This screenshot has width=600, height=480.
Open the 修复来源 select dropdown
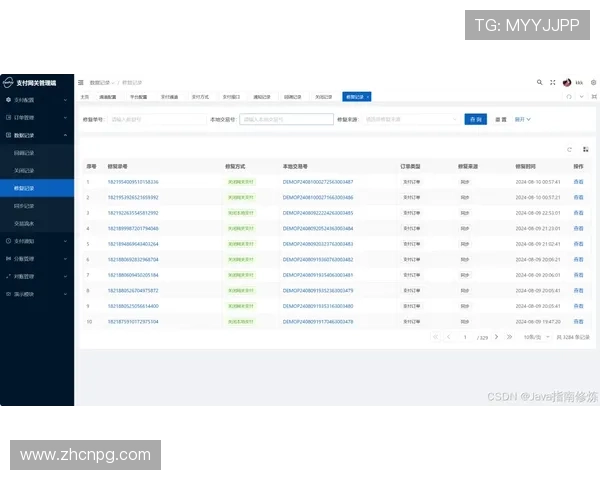[410, 119]
